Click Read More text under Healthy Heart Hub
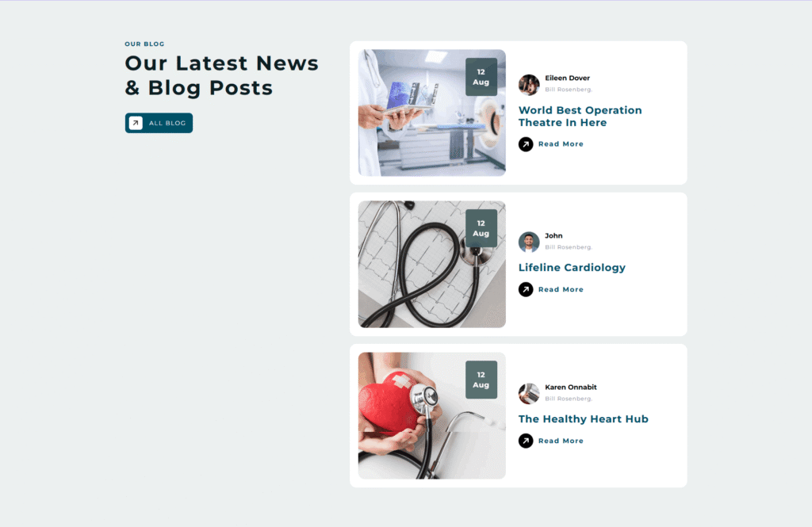Viewport: 812px width, 527px height. (x=561, y=441)
